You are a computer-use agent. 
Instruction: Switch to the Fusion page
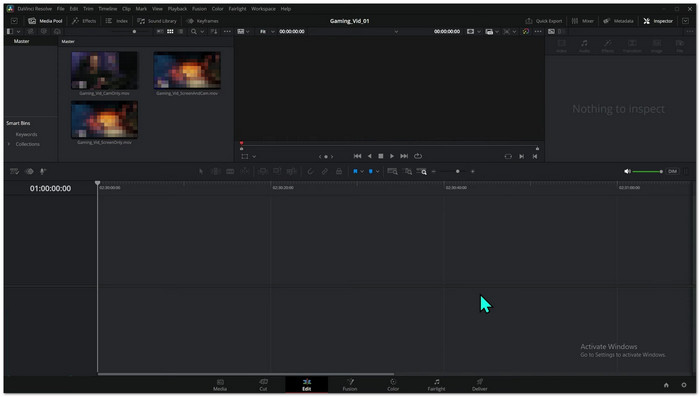coord(350,385)
